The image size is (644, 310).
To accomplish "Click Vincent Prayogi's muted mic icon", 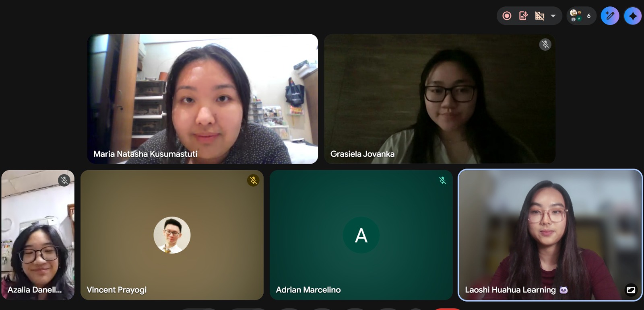I will click(x=253, y=180).
